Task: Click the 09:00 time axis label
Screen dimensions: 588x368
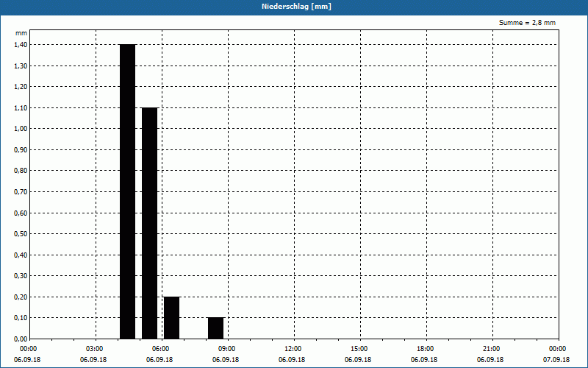Action: click(x=227, y=349)
